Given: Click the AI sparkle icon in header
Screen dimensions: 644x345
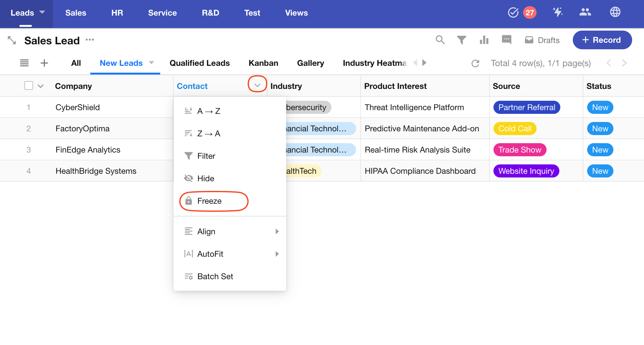Looking at the screenshot, I should tap(557, 12).
